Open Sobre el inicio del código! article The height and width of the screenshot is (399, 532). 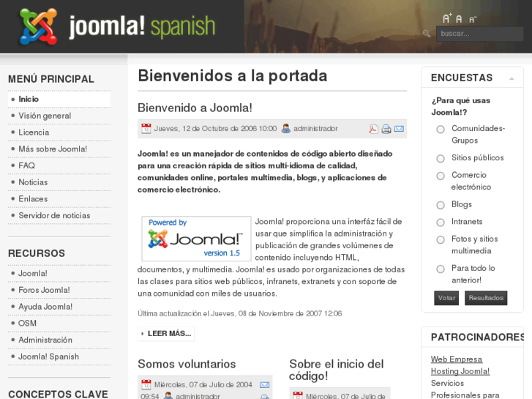point(337,370)
